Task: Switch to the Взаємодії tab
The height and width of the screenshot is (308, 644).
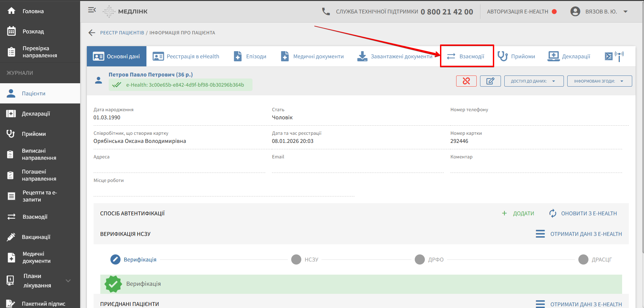Action: pyautogui.click(x=467, y=56)
